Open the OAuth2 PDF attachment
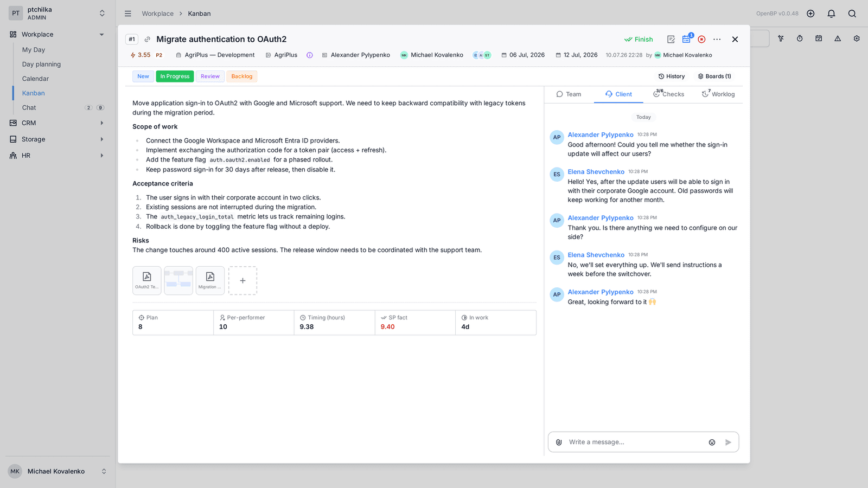The height and width of the screenshot is (488, 868). point(146,280)
